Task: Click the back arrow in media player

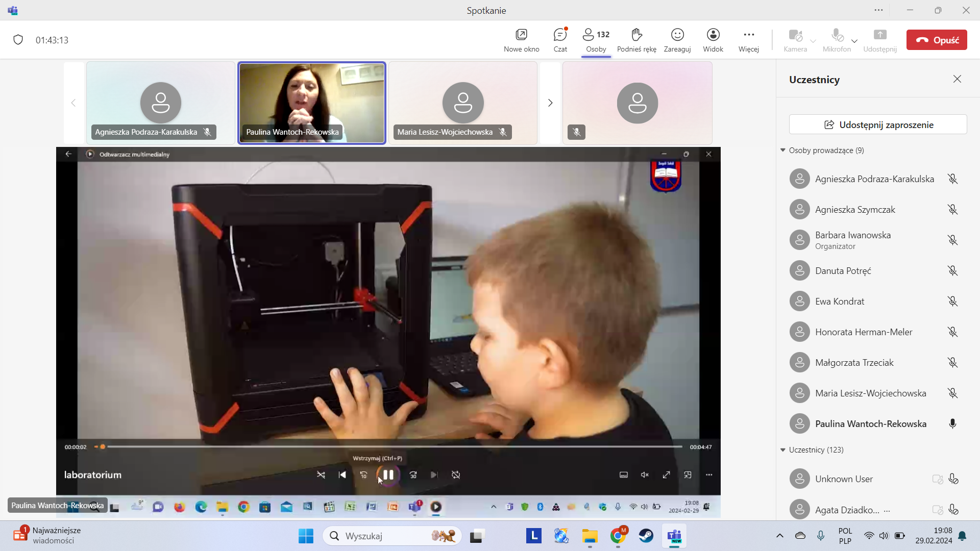Action: tap(68, 154)
